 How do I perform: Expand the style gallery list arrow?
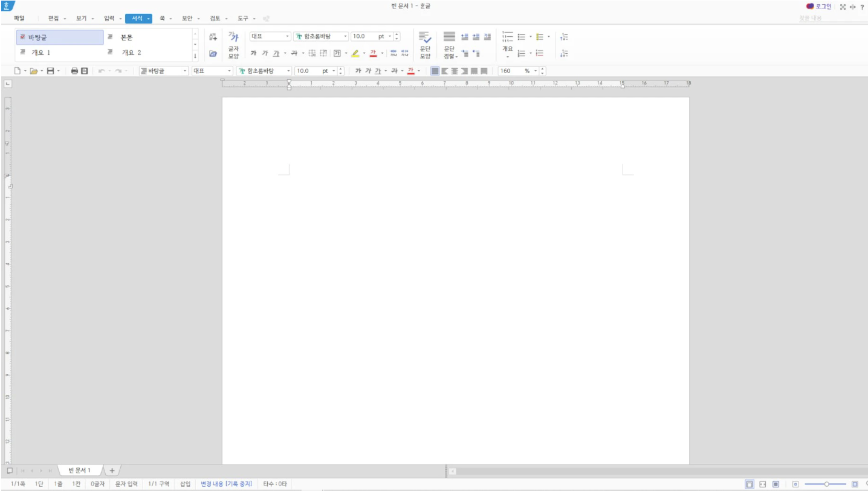[195, 56]
